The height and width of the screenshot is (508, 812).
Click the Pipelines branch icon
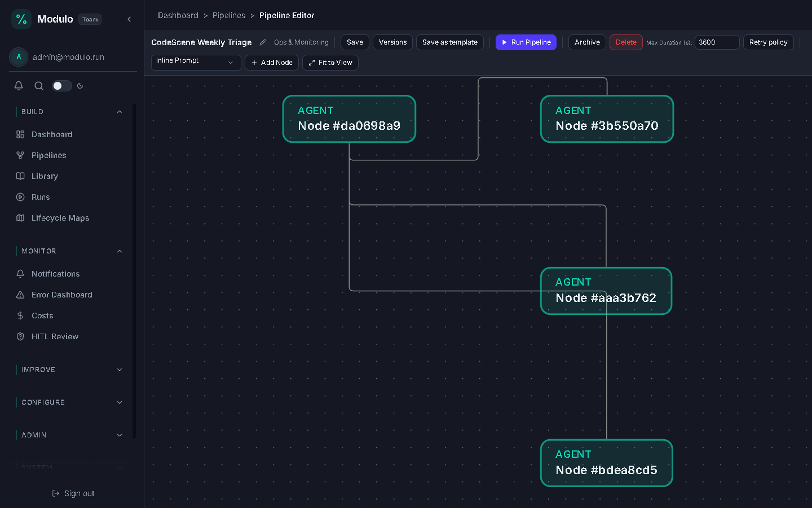point(20,155)
